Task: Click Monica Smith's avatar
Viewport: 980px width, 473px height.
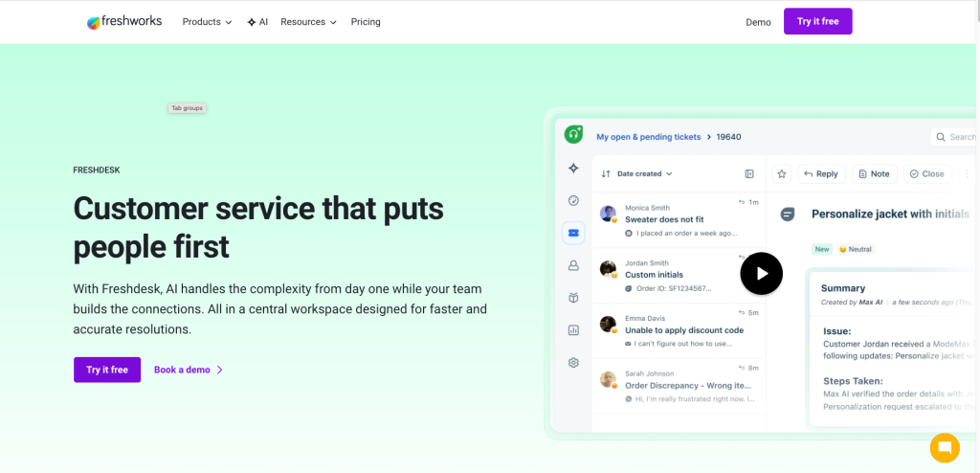Action: tap(608, 214)
